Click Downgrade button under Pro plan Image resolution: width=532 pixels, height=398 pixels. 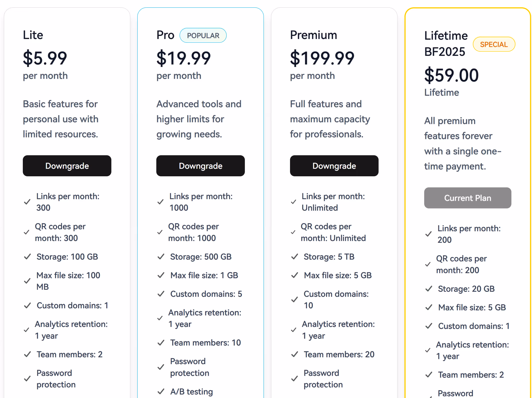200,166
